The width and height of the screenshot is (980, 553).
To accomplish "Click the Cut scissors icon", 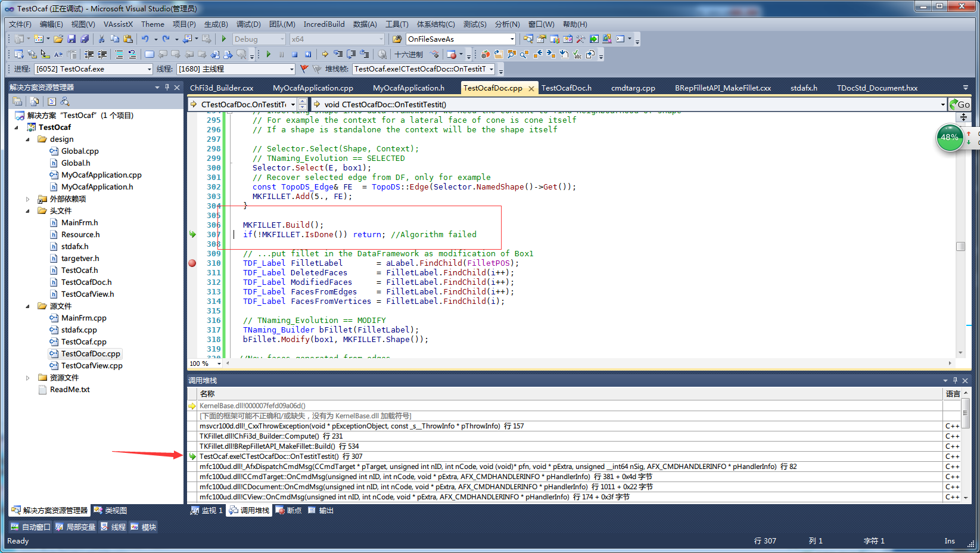I will coord(101,39).
